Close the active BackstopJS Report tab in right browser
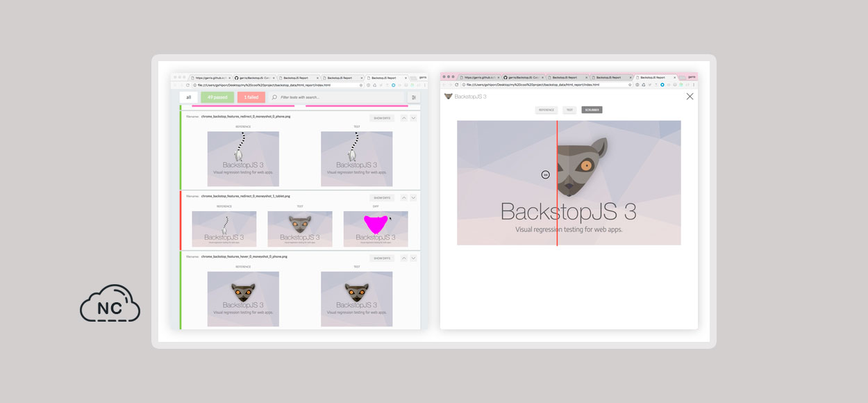 [674, 77]
